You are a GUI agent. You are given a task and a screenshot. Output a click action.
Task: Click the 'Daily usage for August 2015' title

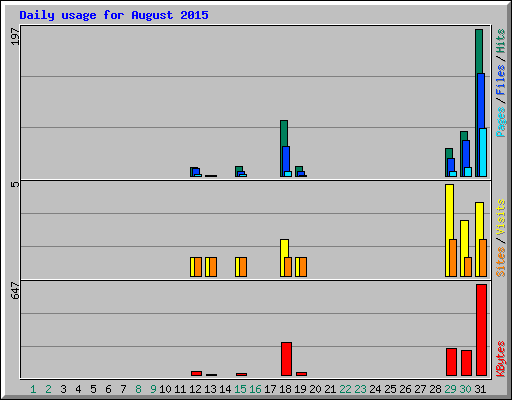[x=114, y=15]
